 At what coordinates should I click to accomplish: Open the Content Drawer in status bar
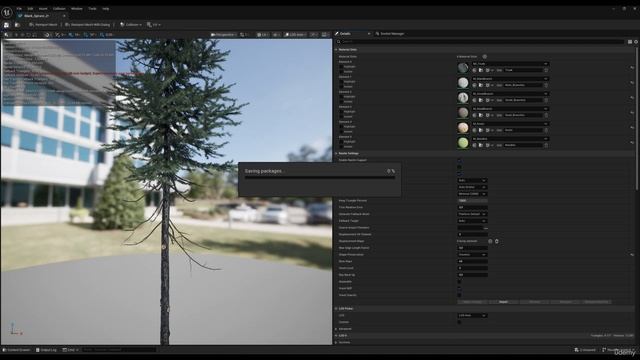pos(17,350)
